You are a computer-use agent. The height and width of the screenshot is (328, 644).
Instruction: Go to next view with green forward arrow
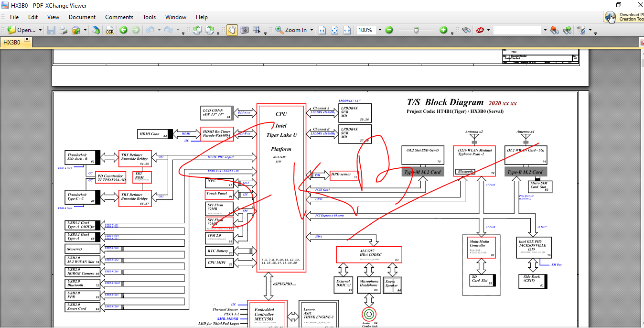[136, 30]
